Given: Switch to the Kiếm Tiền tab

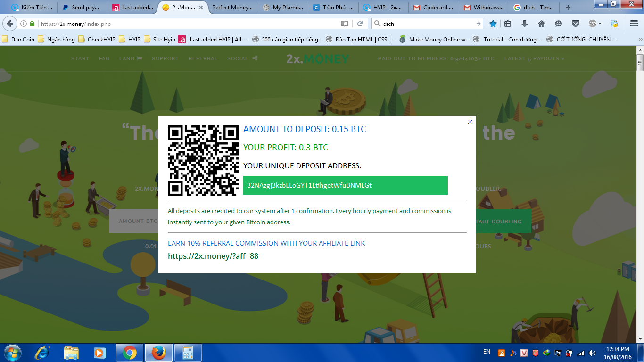Looking at the screenshot, I should tap(33, 8).
